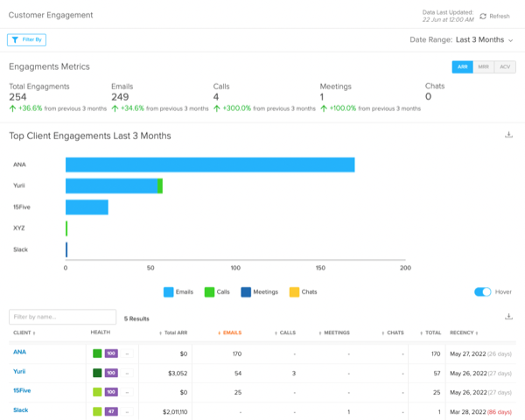Open the Yurii client link

[x=19, y=371]
